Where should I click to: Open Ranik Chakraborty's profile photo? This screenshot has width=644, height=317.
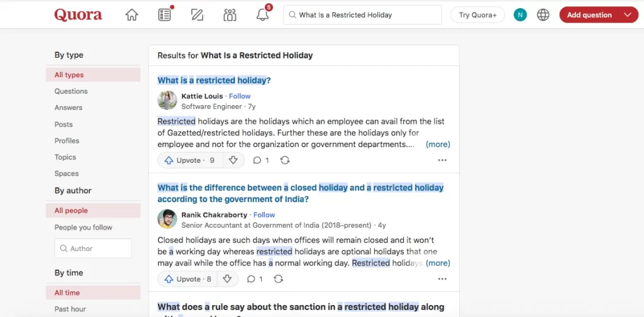tap(167, 220)
